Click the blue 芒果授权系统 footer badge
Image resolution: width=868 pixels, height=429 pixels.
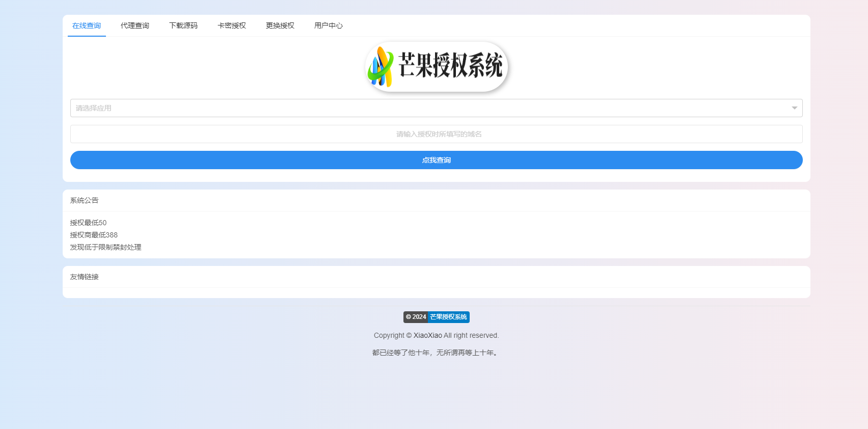click(448, 317)
